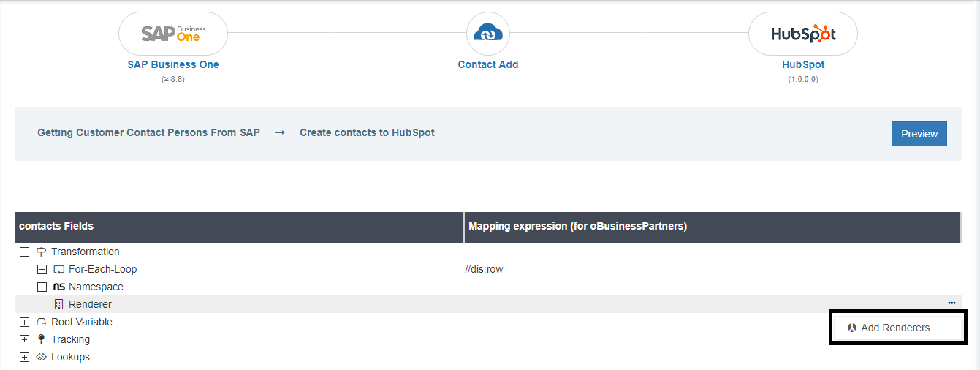This screenshot has width=980, height=370.
Task: Click the Namespace 'ns' icon
Action: pos(59,287)
